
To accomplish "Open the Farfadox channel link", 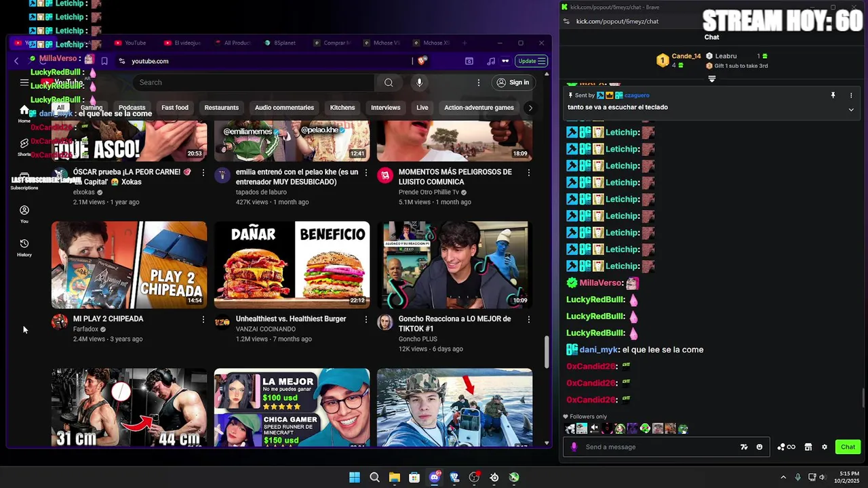I will pyautogui.click(x=86, y=329).
